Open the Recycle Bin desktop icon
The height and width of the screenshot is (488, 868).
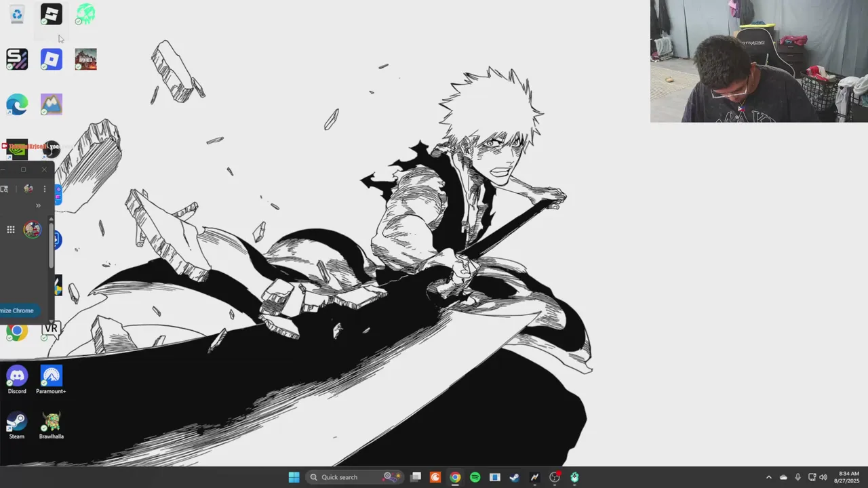(17, 14)
